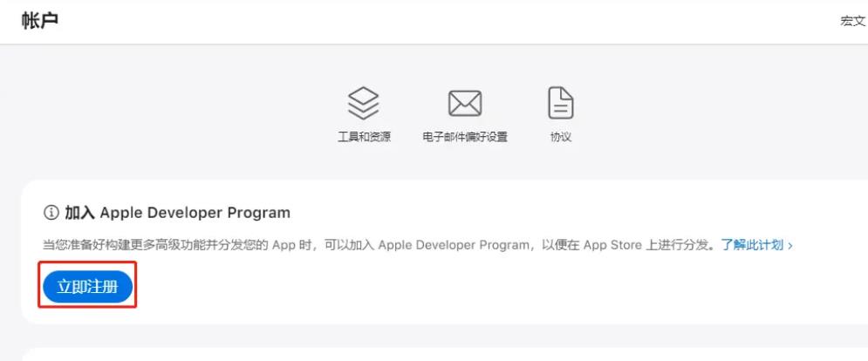Click the stacked layers icon for tools and resources
This screenshot has width=868, height=361.
click(x=364, y=104)
